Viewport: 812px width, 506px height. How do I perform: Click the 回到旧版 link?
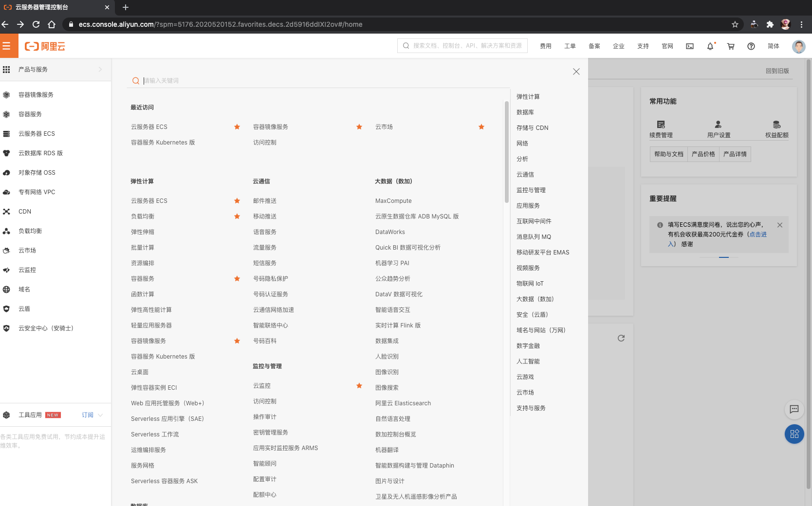tap(777, 71)
